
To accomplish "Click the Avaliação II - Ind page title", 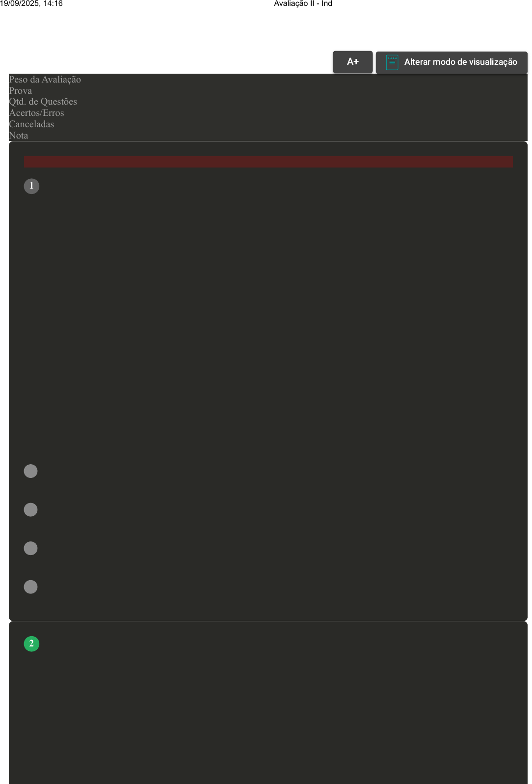I will click(x=303, y=3).
